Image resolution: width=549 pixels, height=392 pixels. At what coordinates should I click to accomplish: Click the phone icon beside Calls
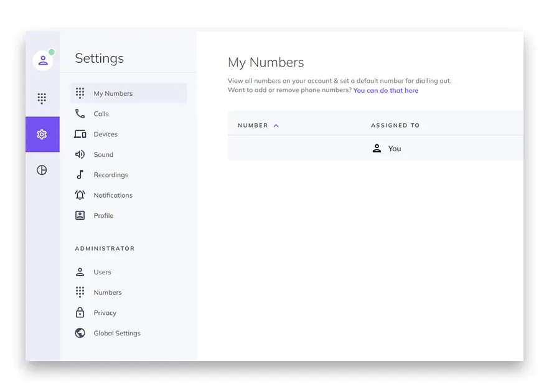pos(80,114)
